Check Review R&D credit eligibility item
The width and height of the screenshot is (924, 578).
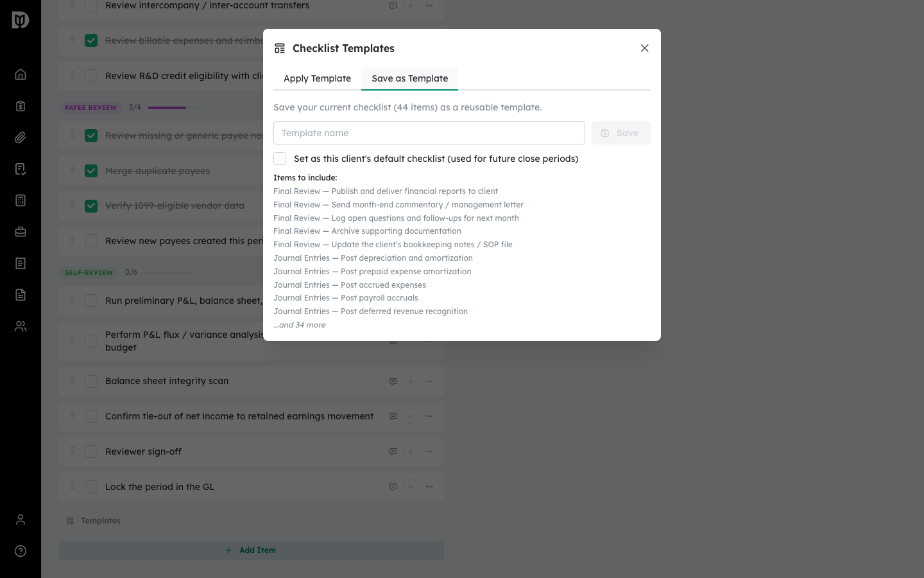coord(91,76)
